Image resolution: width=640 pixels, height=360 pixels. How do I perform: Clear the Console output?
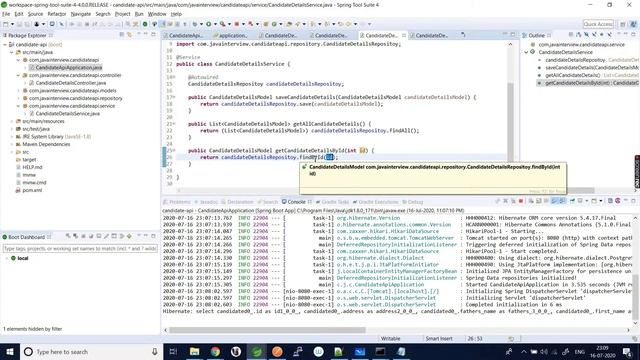point(531,201)
